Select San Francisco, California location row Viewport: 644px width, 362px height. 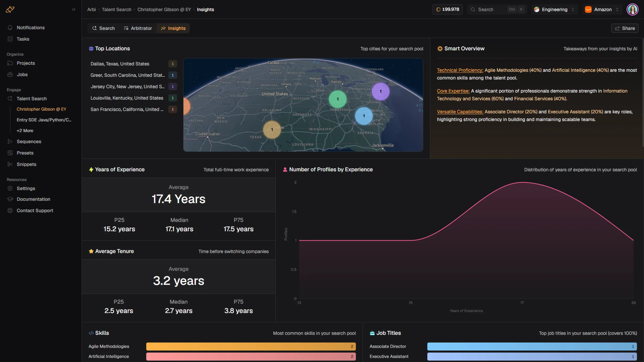click(133, 109)
